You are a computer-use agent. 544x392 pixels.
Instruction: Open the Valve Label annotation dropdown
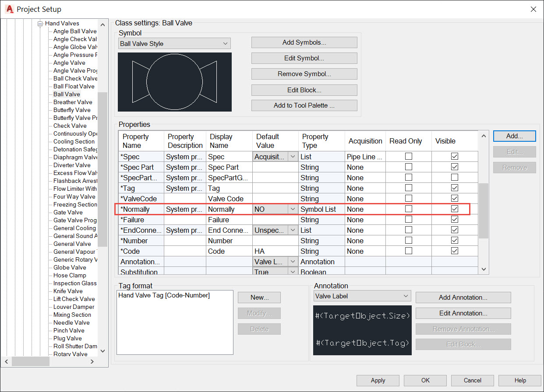[x=406, y=296]
